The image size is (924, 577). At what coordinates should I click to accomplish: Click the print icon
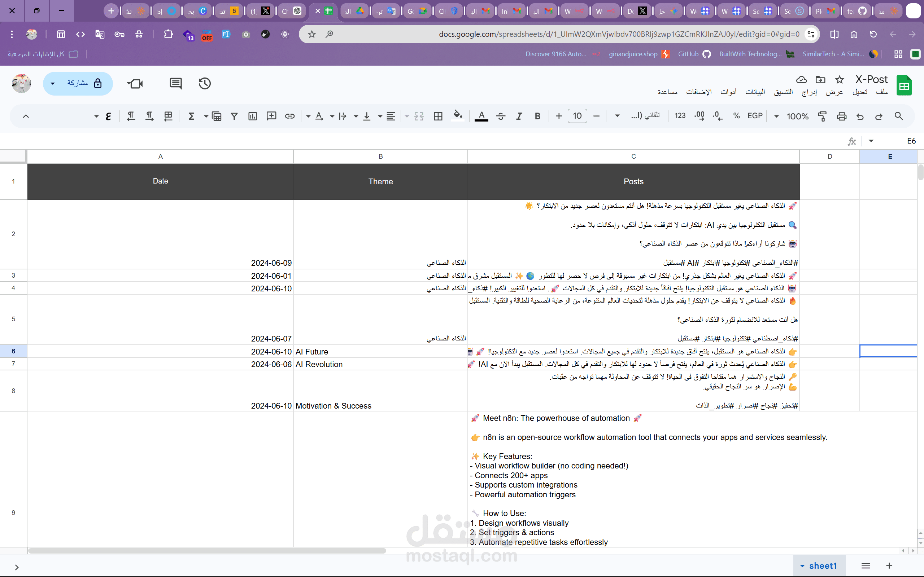[842, 116]
